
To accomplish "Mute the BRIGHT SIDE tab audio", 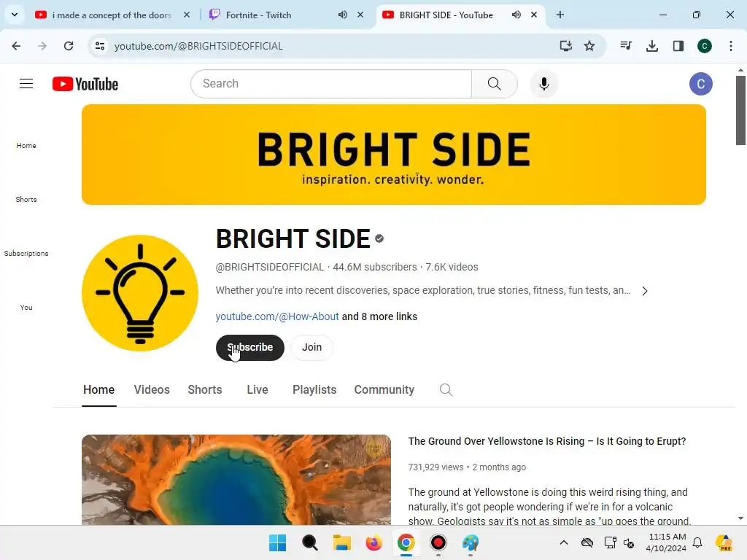I will point(516,15).
